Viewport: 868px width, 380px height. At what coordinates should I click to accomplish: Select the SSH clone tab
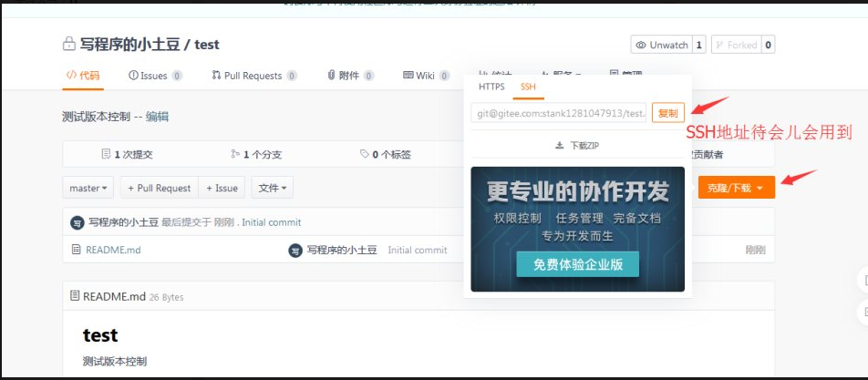pos(528,87)
